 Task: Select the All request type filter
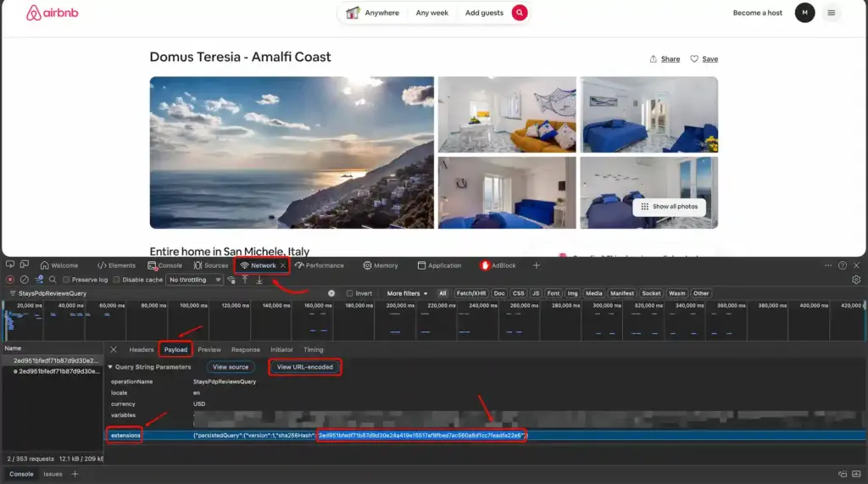[442, 293]
